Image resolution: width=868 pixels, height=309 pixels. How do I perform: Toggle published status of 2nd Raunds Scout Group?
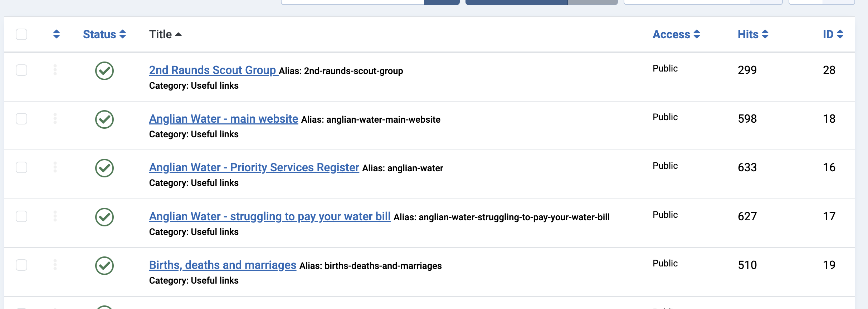click(x=104, y=71)
